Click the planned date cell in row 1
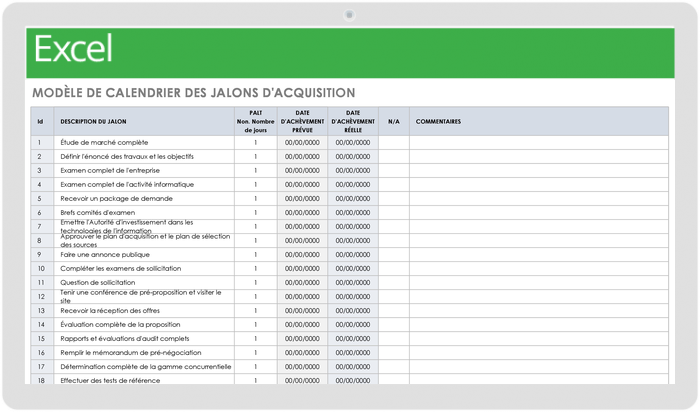 302,143
